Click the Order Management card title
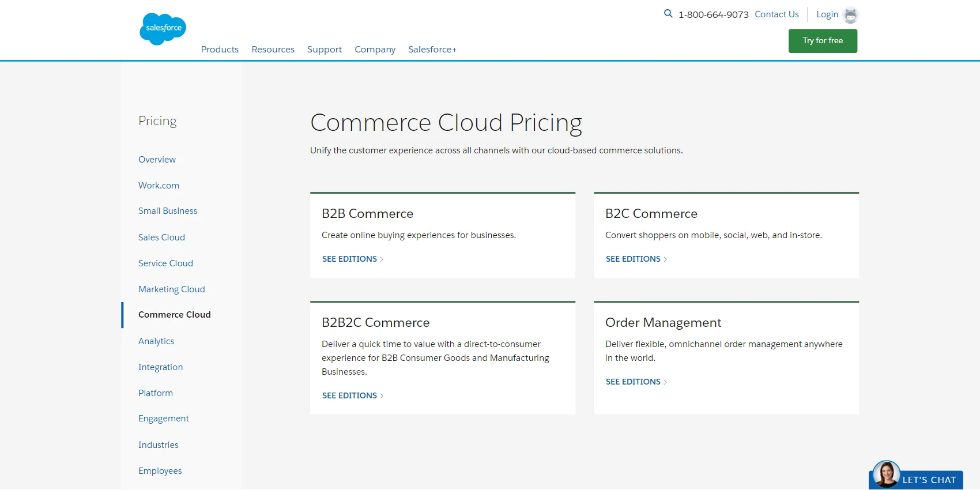The width and height of the screenshot is (980, 490). 663,323
